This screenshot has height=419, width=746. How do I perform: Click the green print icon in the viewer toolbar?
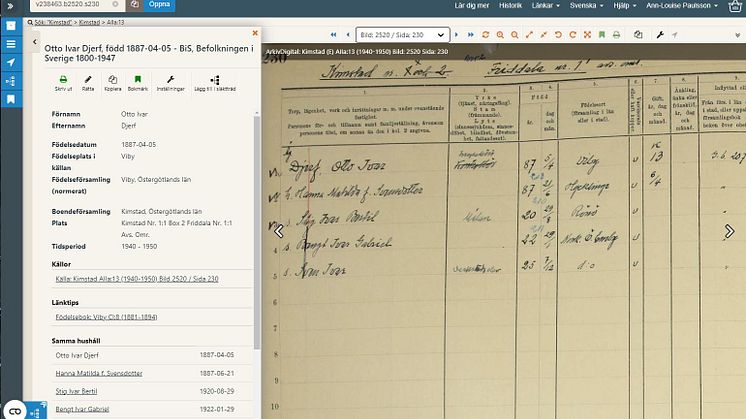point(617,35)
